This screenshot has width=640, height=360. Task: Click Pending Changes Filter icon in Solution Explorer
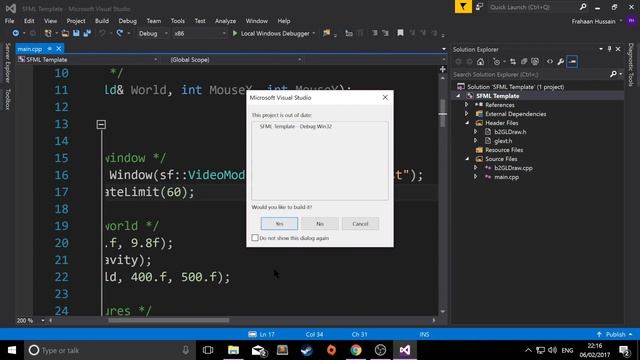496,62
